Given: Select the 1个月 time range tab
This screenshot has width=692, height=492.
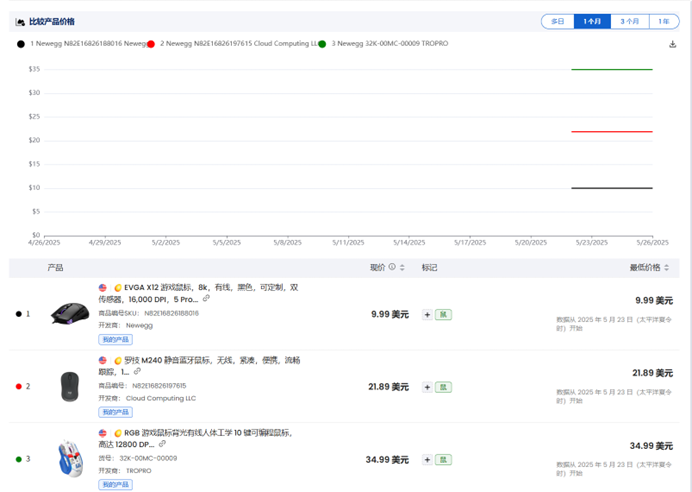Looking at the screenshot, I should point(592,21).
